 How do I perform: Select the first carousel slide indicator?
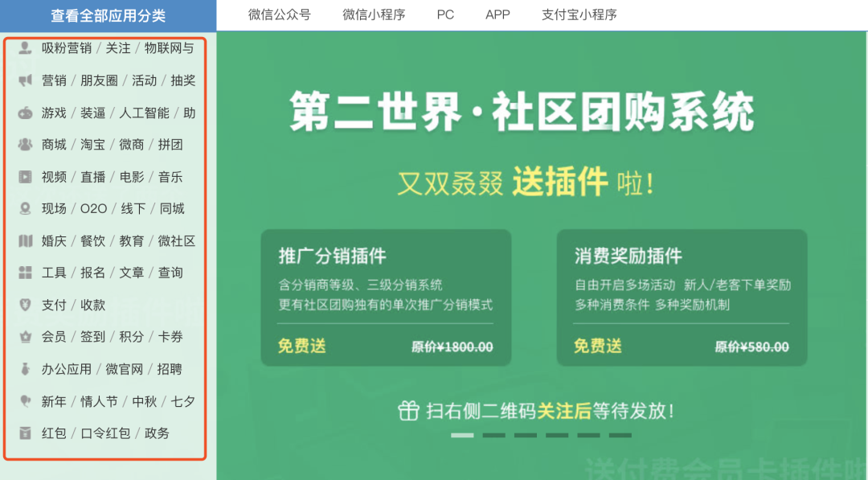tap(462, 435)
